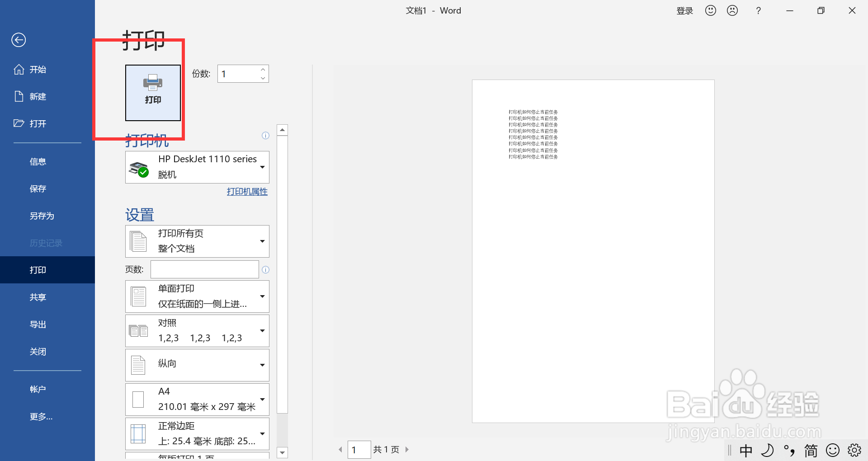Viewport: 868px width, 461px height.
Task: Click the smiley feedback icon in title bar
Action: point(711,10)
